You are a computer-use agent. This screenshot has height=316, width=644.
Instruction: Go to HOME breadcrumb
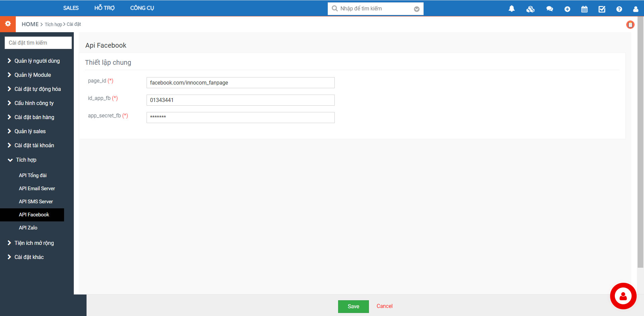(30, 24)
